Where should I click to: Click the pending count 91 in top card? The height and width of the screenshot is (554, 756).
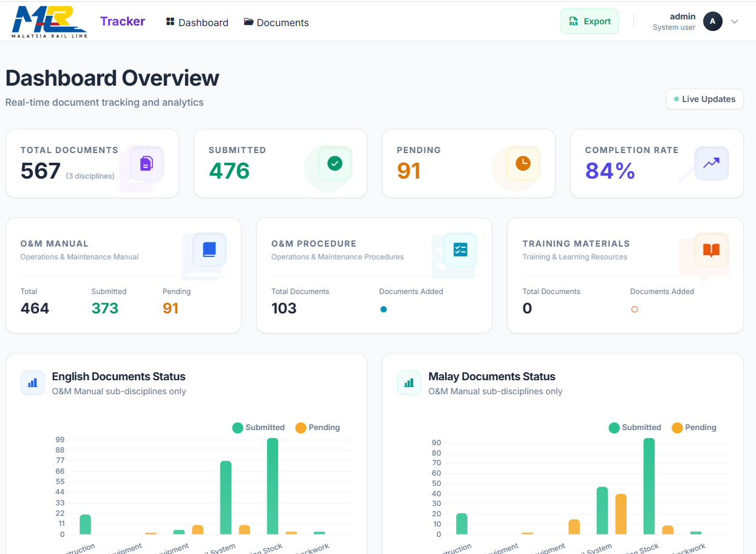coord(409,171)
